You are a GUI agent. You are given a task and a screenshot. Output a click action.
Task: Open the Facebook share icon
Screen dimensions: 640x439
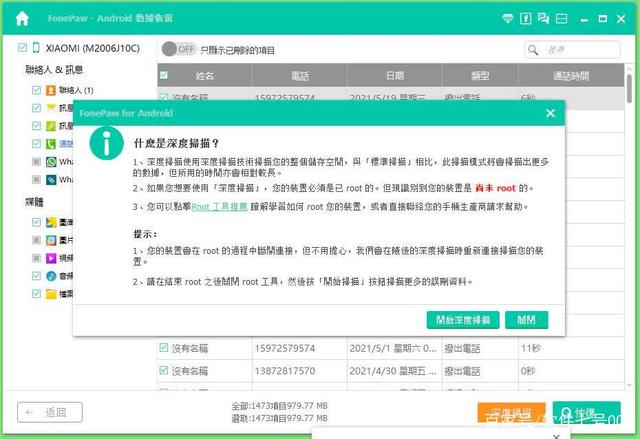click(x=525, y=18)
